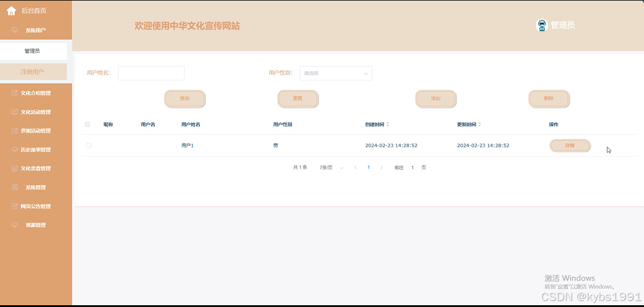Click the 参加活动管理 sidebar icon
Image resolution: width=644 pixels, height=307 pixels.
point(15,131)
